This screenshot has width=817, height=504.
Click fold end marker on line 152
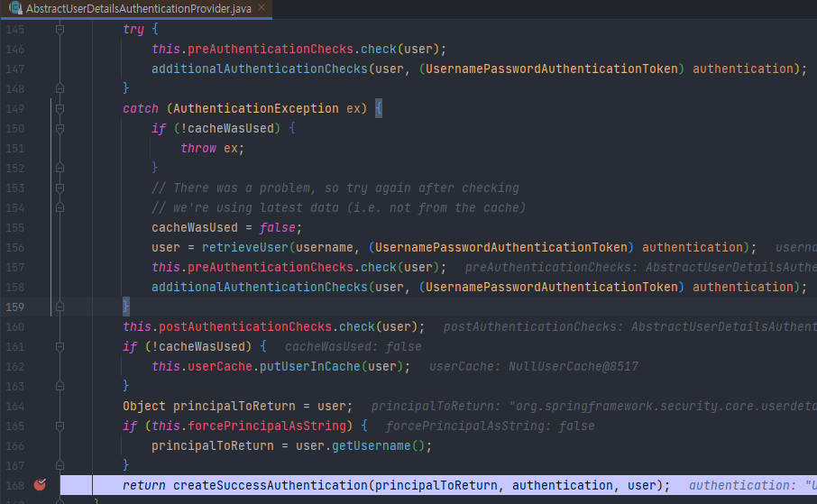[x=60, y=168]
